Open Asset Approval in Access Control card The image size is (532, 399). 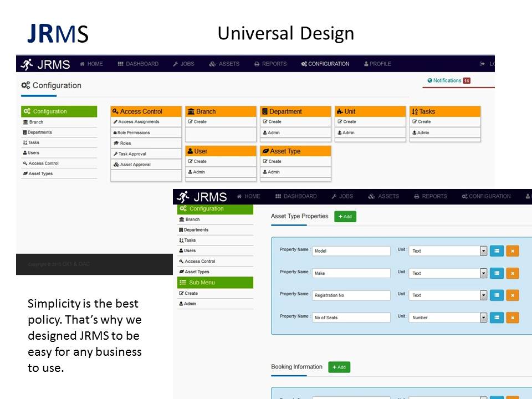146,165
